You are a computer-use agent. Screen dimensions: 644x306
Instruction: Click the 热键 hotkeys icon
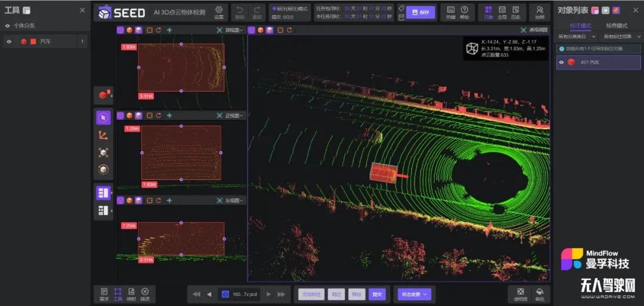point(450,12)
